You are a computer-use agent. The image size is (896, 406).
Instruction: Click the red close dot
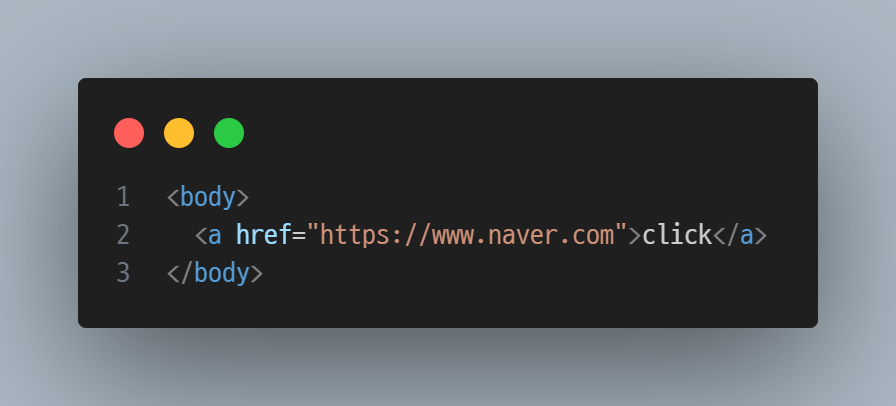(x=129, y=133)
